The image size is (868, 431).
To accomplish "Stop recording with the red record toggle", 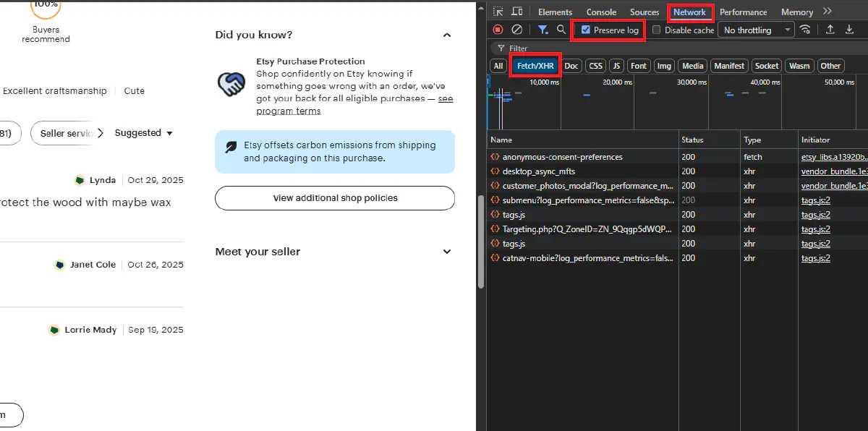I will pyautogui.click(x=498, y=30).
